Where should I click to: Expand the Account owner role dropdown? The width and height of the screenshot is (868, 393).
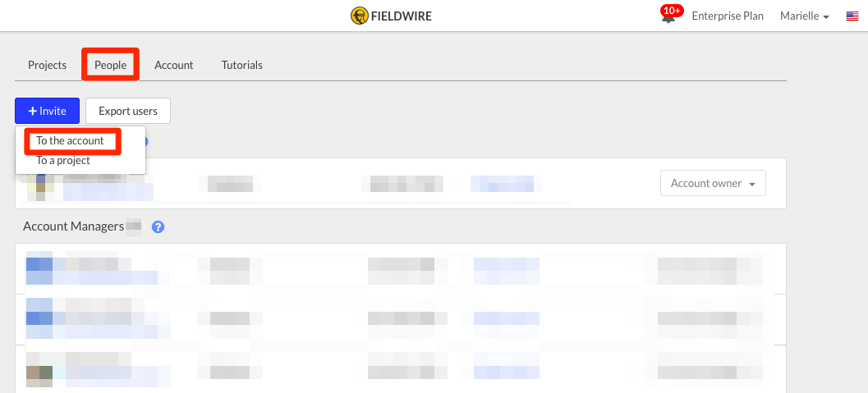point(713,183)
